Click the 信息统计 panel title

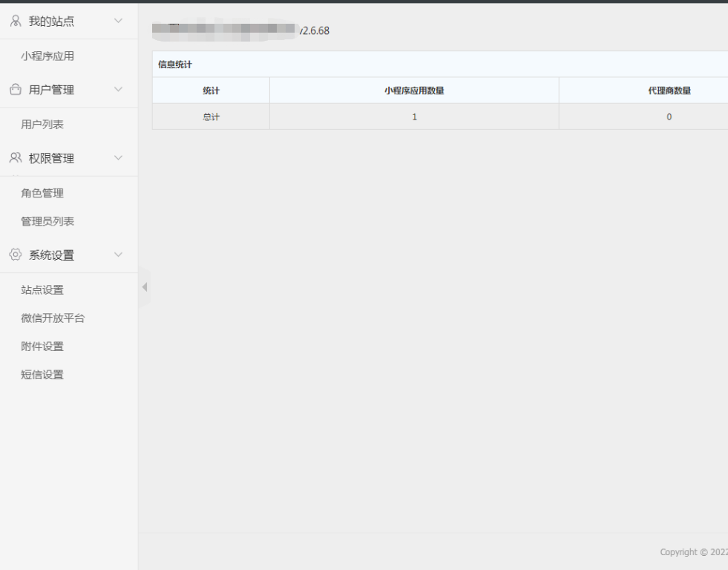[x=175, y=65]
